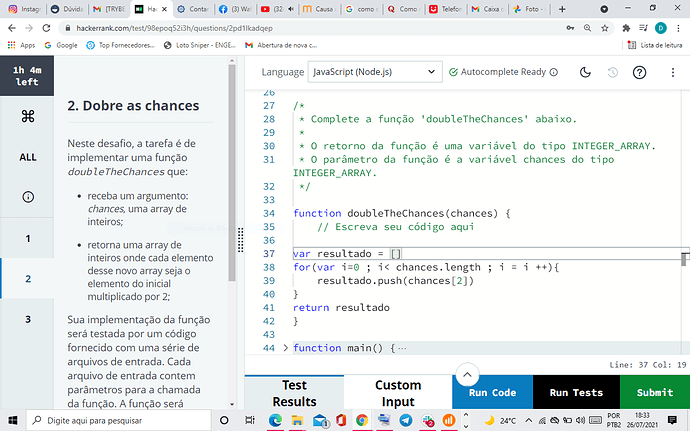
Task: Open the browser zoom magnifier icon
Action: pos(587,28)
